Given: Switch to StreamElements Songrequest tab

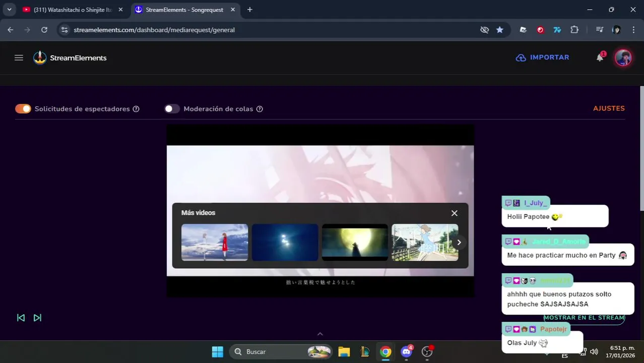Looking at the screenshot, I should click(x=184, y=10).
